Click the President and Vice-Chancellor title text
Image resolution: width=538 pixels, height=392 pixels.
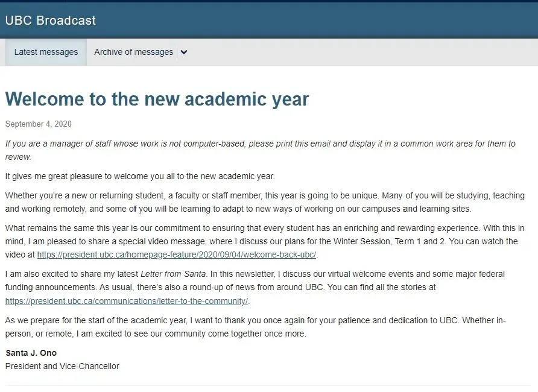(62, 366)
